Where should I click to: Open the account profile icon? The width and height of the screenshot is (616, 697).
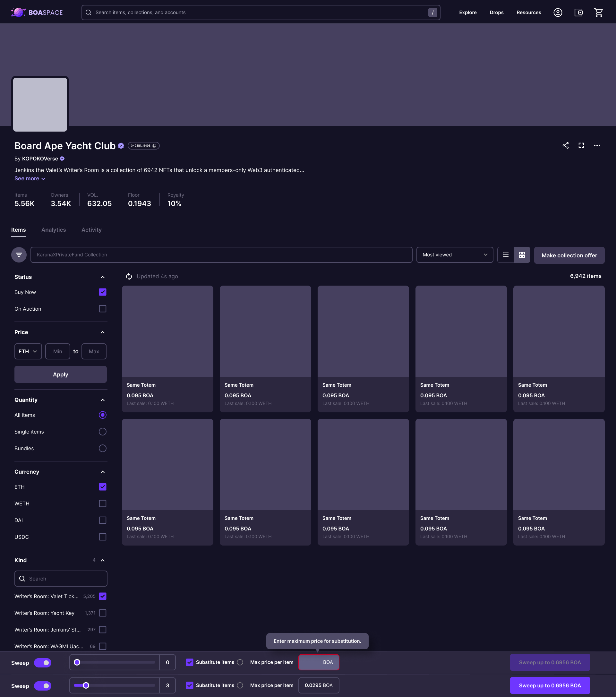pyautogui.click(x=558, y=13)
